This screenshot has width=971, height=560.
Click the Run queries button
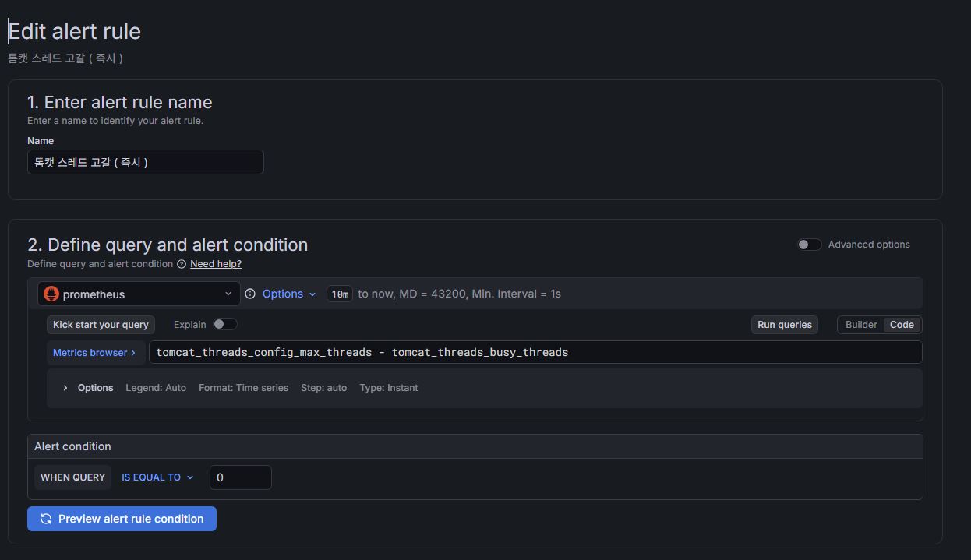tap(785, 325)
